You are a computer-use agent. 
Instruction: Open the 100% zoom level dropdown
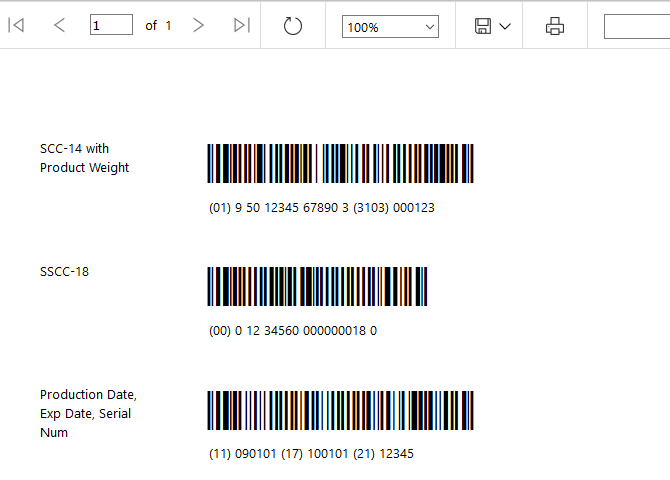point(390,27)
